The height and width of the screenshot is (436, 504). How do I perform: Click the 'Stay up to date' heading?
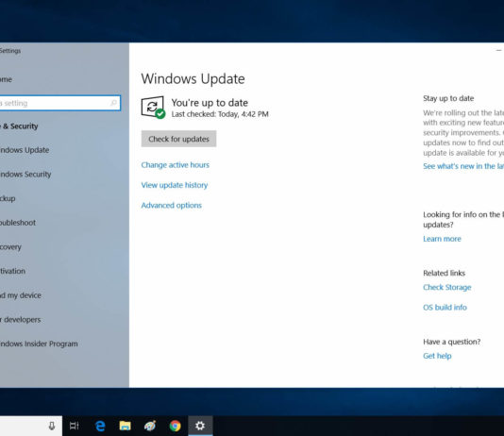point(448,98)
